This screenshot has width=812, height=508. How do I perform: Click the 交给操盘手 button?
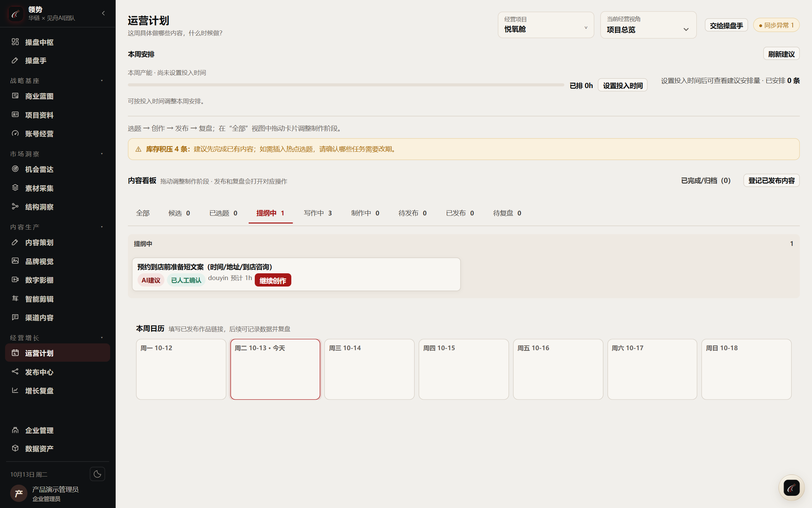[x=726, y=25]
